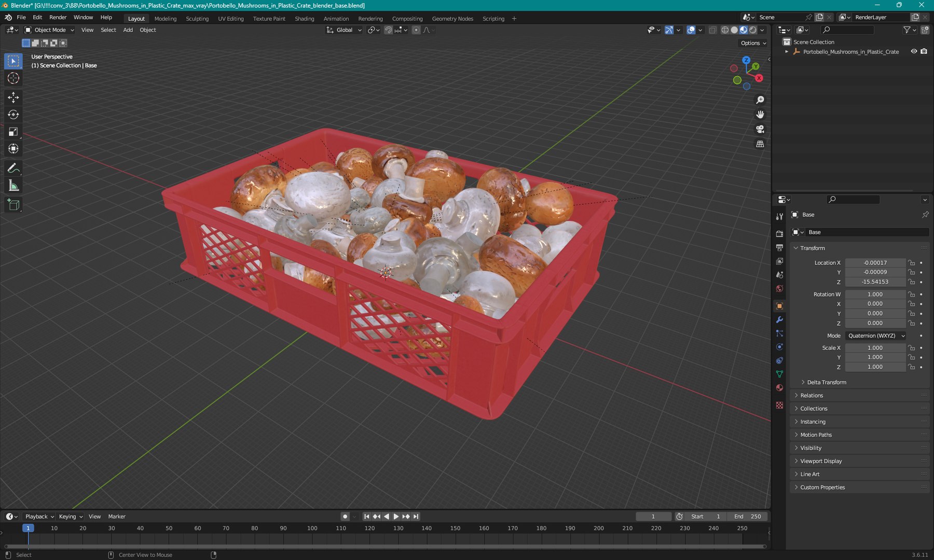Click the End frame 250 field
Image resolution: width=934 pixels, height=560 pixels.
click(747, 516)
